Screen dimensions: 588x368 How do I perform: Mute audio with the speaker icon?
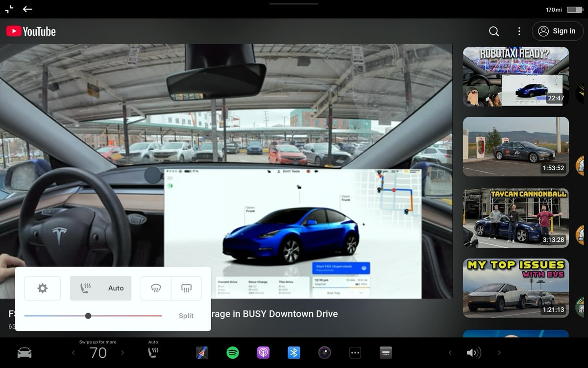tap(473, 352)
